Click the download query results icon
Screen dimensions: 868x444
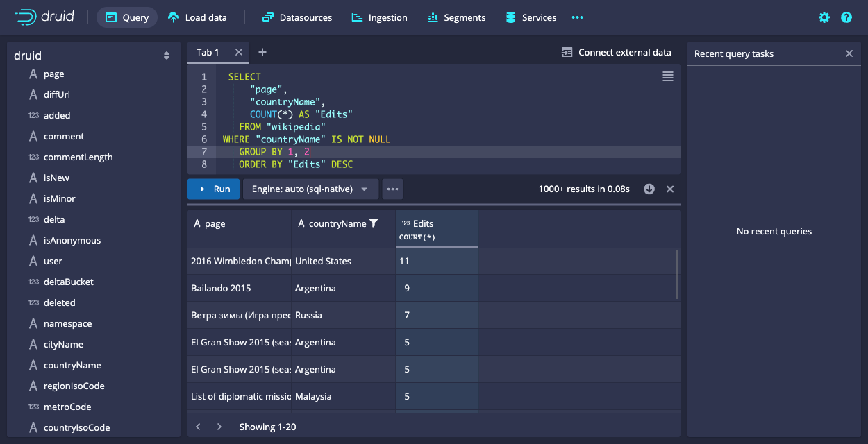coord(649,188)
